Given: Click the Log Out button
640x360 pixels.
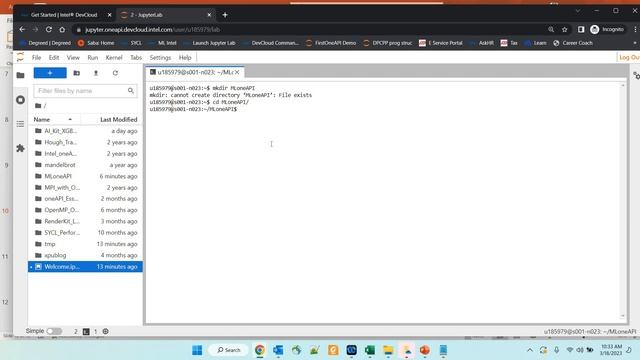Looking at the screenshot, I should click(629, 58).
